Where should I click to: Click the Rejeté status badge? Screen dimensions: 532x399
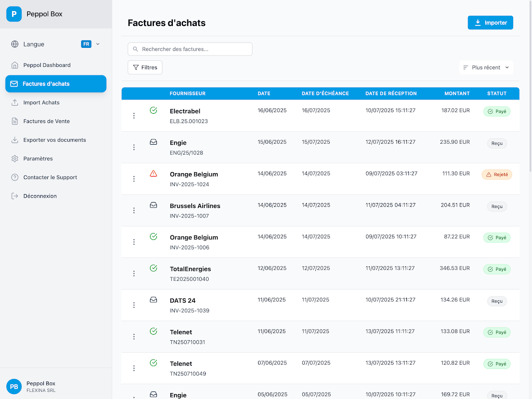tap(497, 175)
